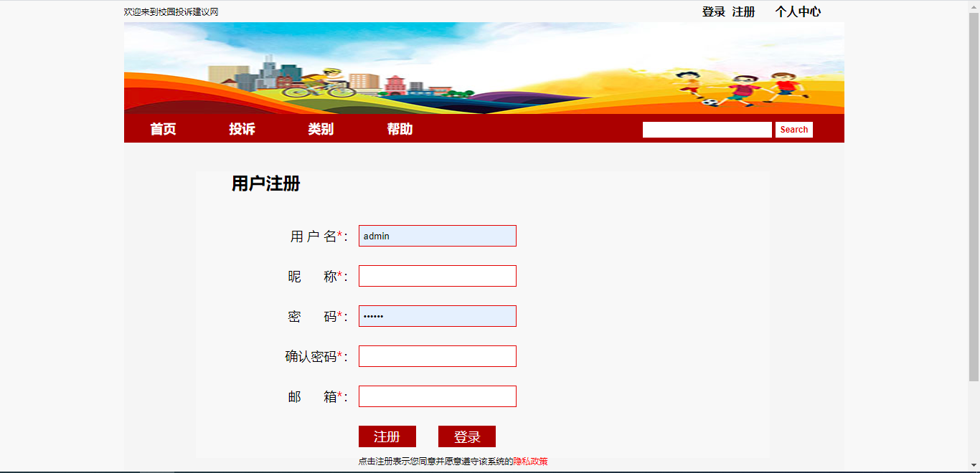980x473 pixels.
Task: Open the 隐私政策 privacy policy link
Action: (x=530, y=462)
